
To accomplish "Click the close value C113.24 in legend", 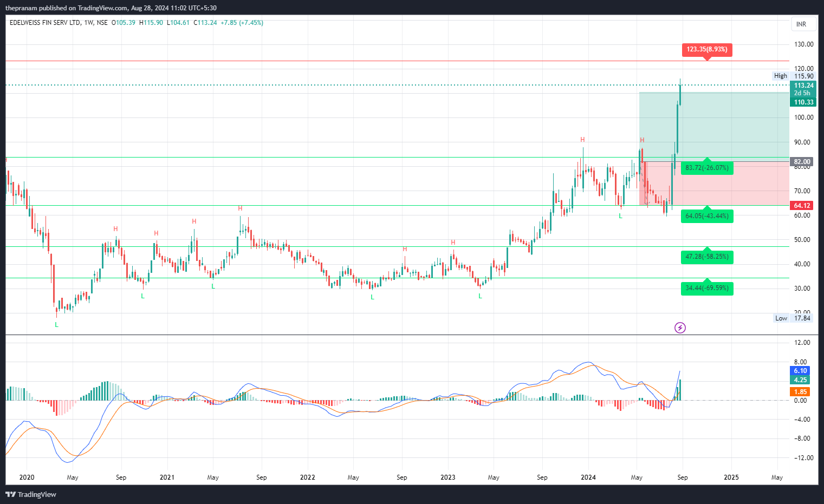I will click(205, 23).
